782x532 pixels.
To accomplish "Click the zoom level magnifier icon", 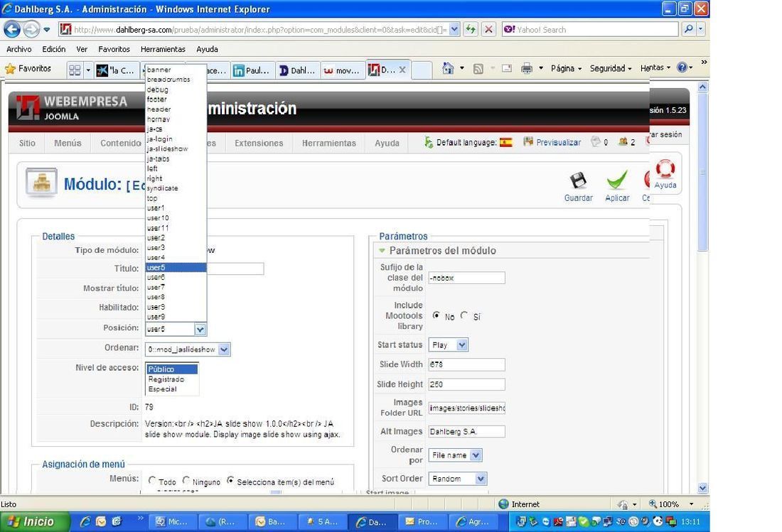I will click(x=653, y=504).
